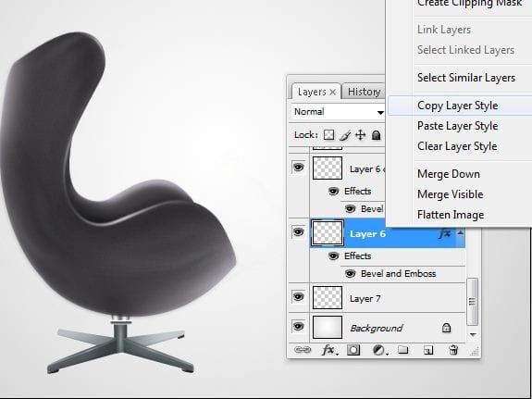Toggle Bevel and Emboss eye of Layer 6

pyautogui.click(x=350, y=273)
